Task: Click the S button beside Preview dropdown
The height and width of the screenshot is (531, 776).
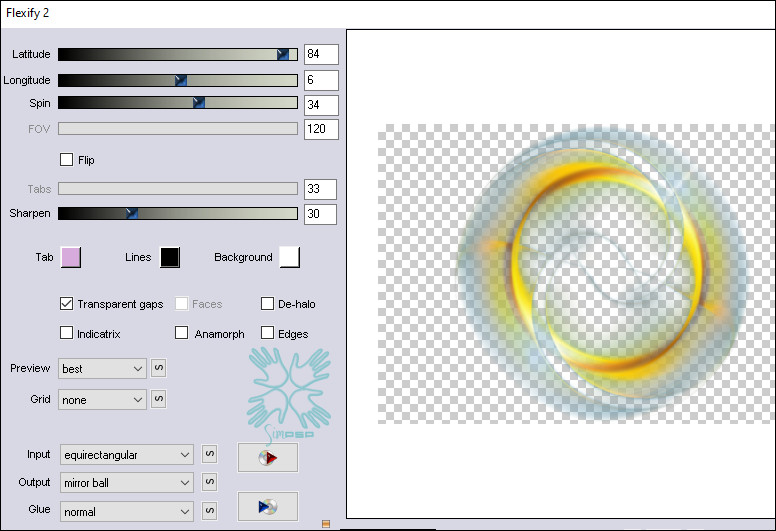Action: coord(158,368)
